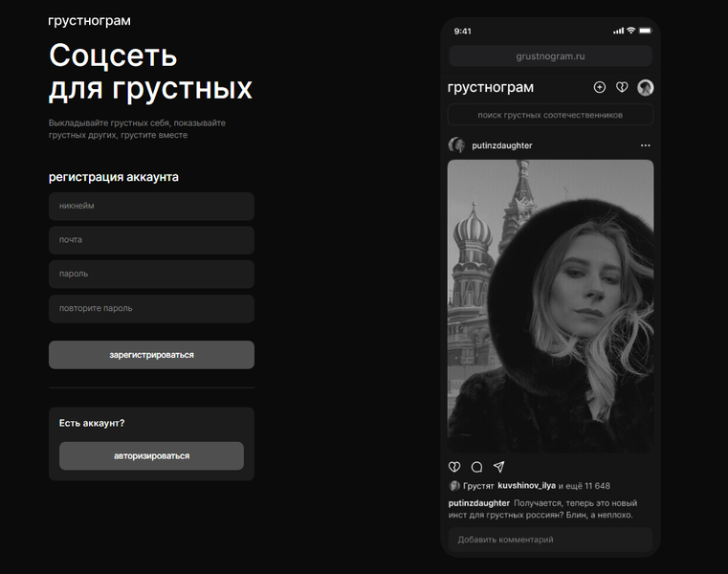Click the повторите пароль field
The image size is (728, 574).
pyautogui.click(x=151, y=308)
